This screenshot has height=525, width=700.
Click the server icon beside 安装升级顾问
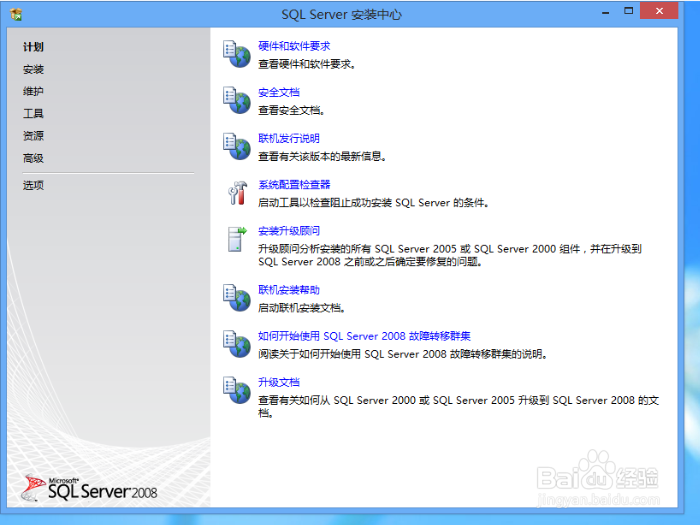click(237, 239)
